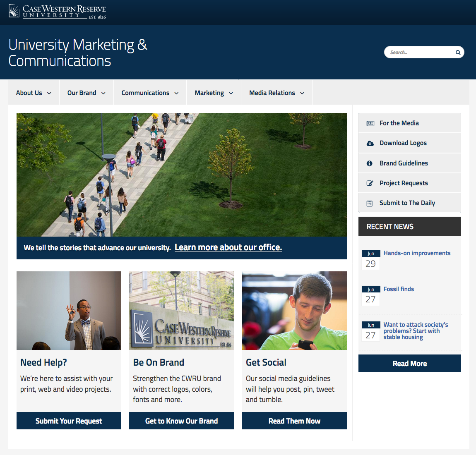Click the Get Social heading

(x=266, y=362)
